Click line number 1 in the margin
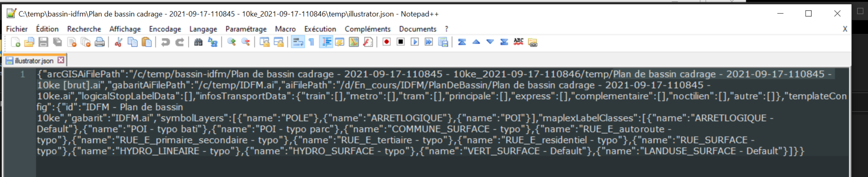This screenshot has width=868, height=177. [x=22, y=74]
